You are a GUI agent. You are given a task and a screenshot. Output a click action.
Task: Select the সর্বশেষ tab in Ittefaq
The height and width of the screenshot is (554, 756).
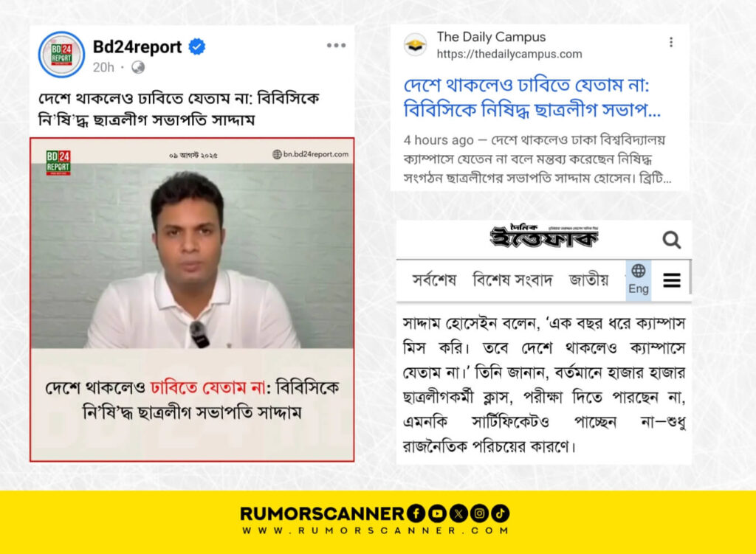434,280
